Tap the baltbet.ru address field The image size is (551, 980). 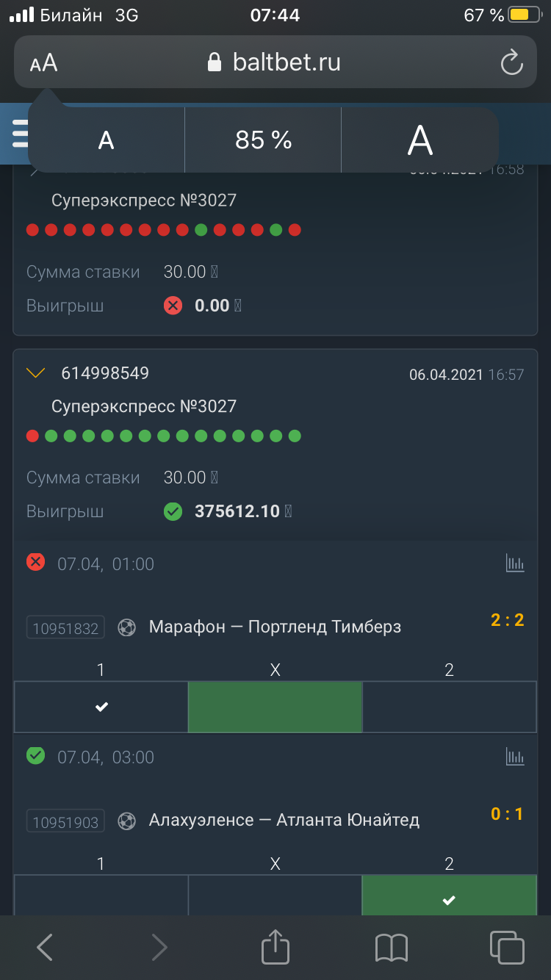[275, 62]
